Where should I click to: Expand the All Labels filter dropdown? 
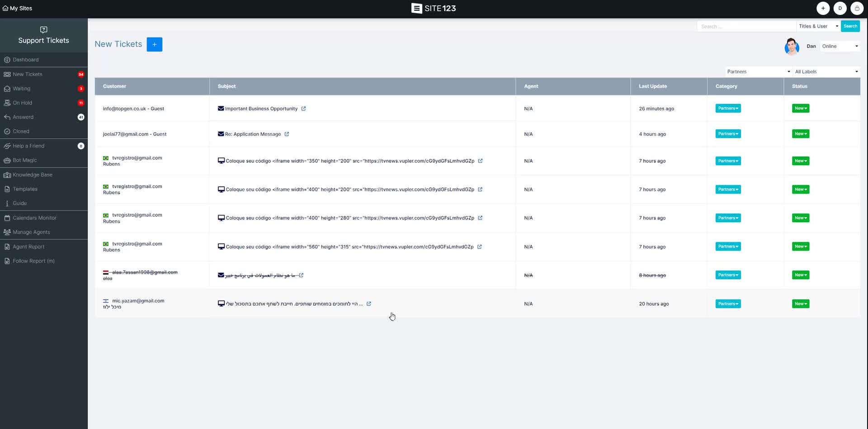point(826,71)
